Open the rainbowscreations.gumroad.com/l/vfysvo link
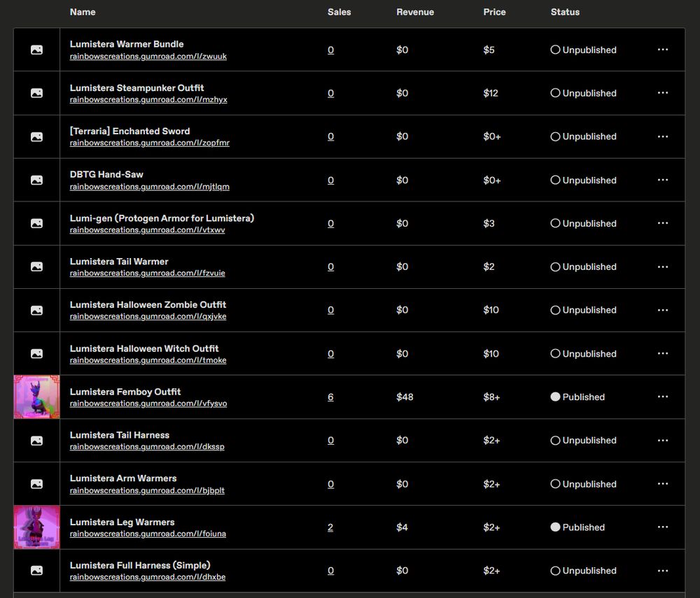Image resolution: width=700 pixels, height=598 pixels. click(148, 403)
